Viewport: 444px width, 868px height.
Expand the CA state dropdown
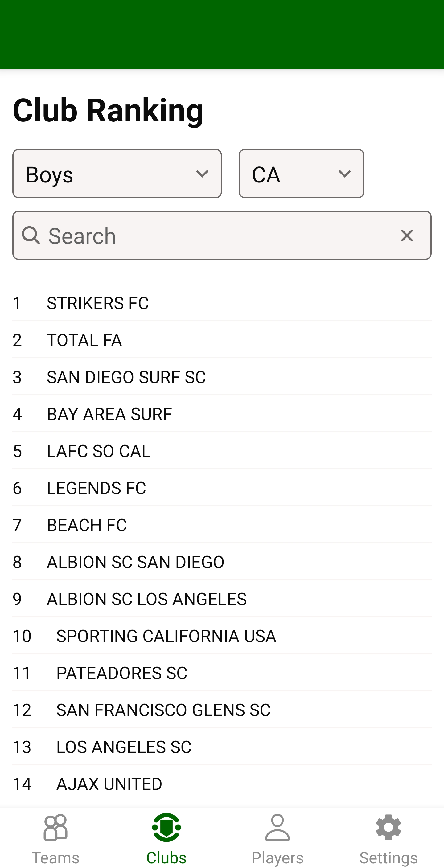301,174
